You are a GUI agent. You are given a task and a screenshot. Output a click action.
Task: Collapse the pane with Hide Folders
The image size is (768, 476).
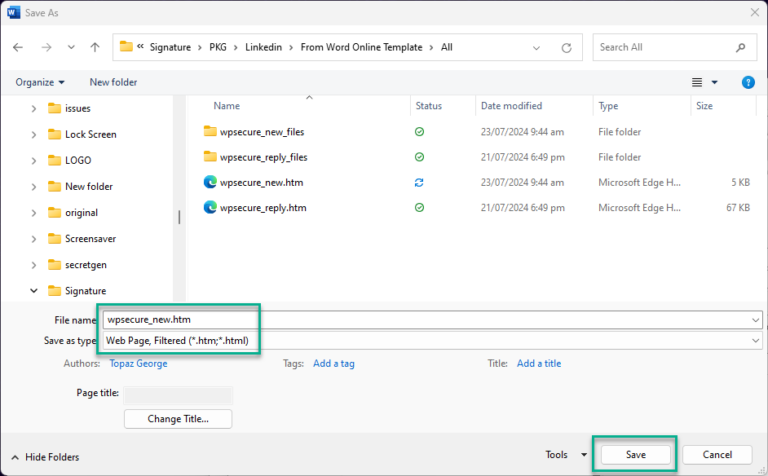pos(45,457)
